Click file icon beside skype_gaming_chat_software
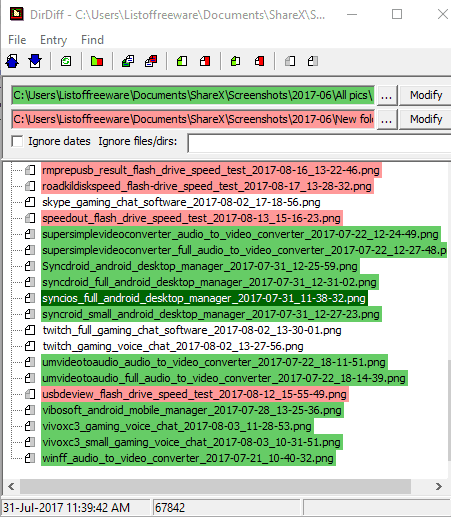This screenshot has width=451, height=517. [30, 202]
